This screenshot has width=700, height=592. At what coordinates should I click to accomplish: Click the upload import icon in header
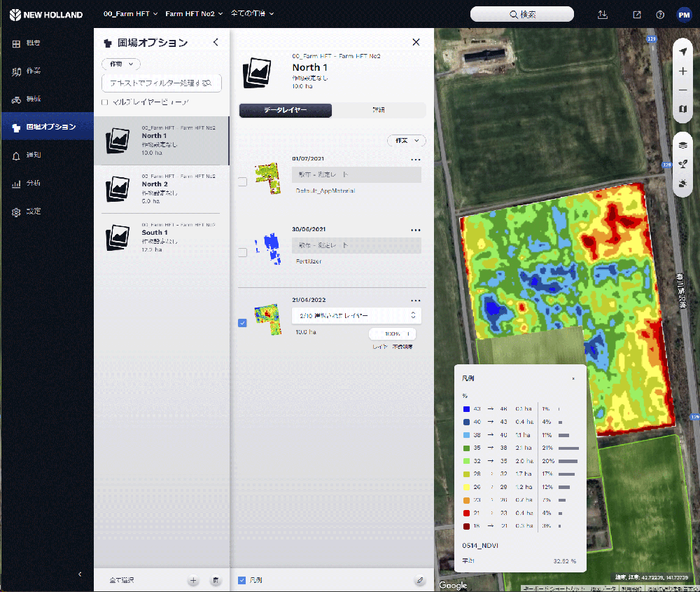(x=603, y=15)
